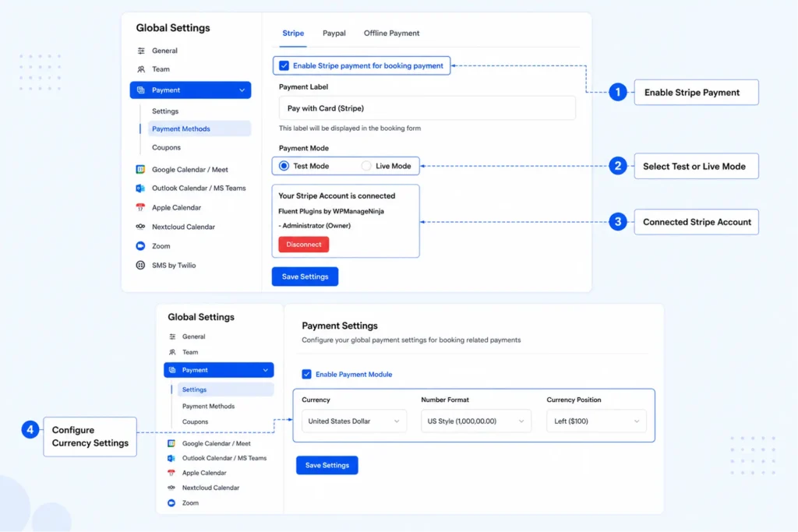Switch to the Offline Payment tab
Viewport: 798px width, 532px height.
(391, 33)
